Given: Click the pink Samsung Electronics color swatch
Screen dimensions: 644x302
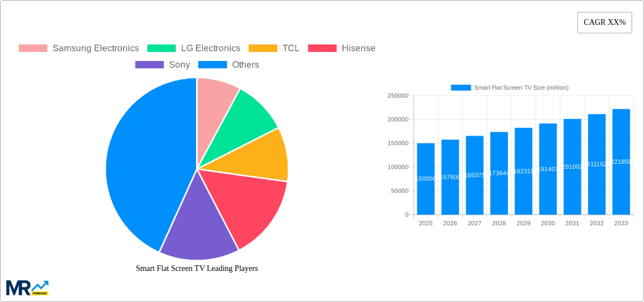Looking at the screenshot, I should pyautogui.click(x=33, y=48).
